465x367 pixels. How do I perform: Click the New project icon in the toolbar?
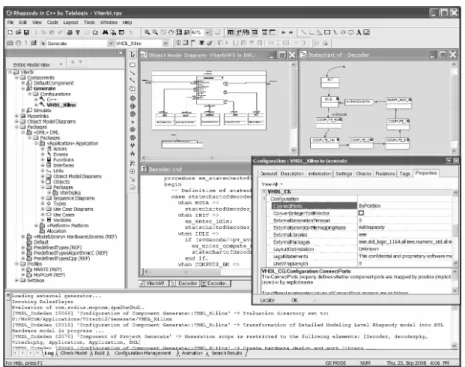(10, 32)
